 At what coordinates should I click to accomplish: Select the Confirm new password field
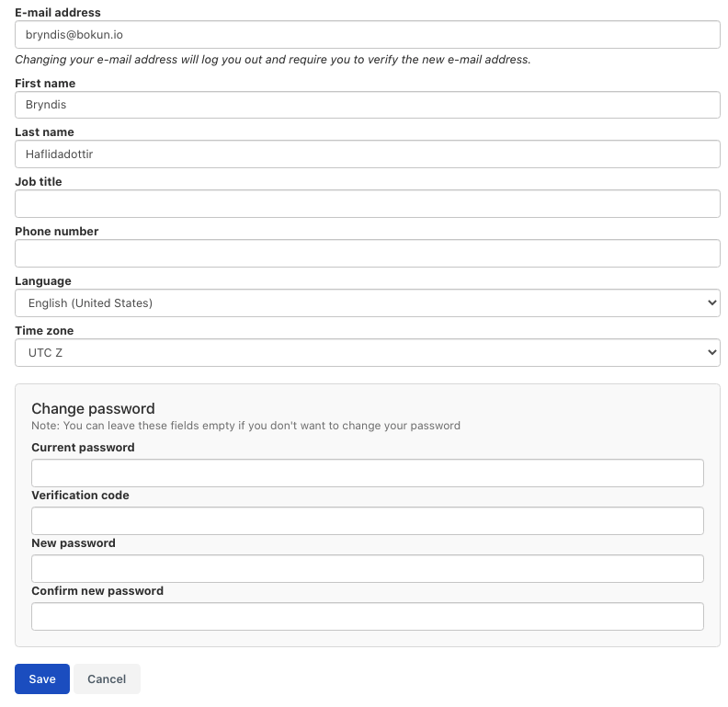click(x=368, y=616)
